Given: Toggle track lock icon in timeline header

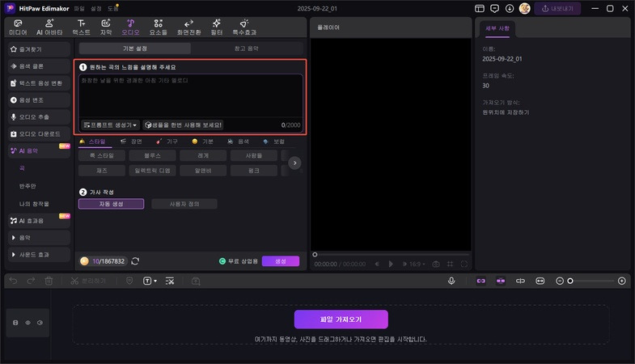Looking at the screenshot, I should (15, 323).
